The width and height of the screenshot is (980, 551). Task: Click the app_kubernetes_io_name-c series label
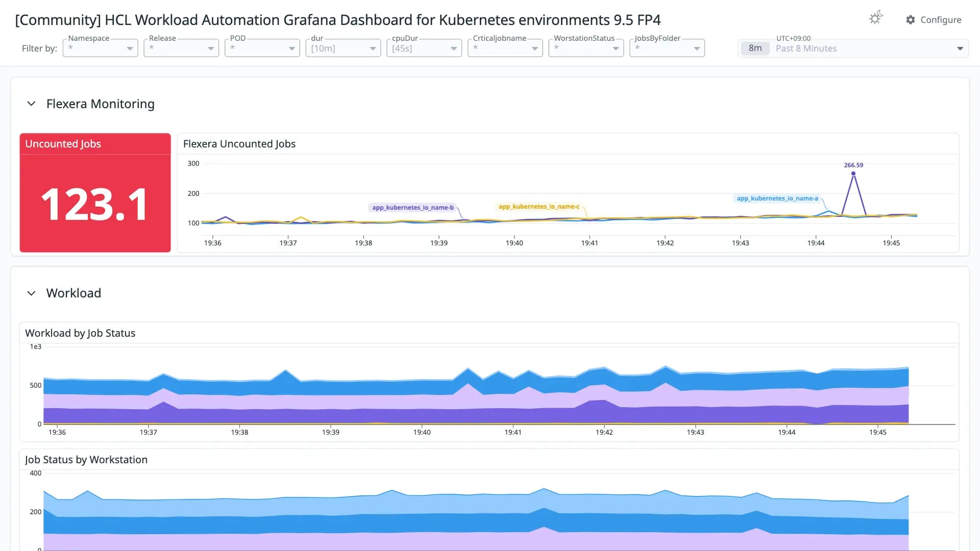coord(539,207)
